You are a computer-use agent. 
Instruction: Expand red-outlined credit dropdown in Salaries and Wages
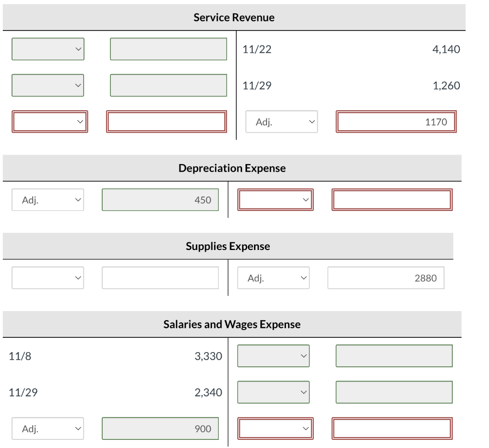(x=276, y=428)
